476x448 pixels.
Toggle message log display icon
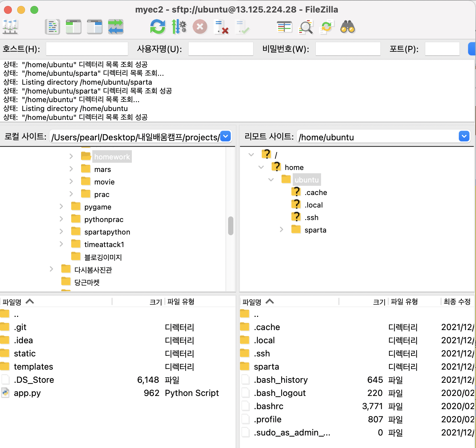tap(52, 27)
